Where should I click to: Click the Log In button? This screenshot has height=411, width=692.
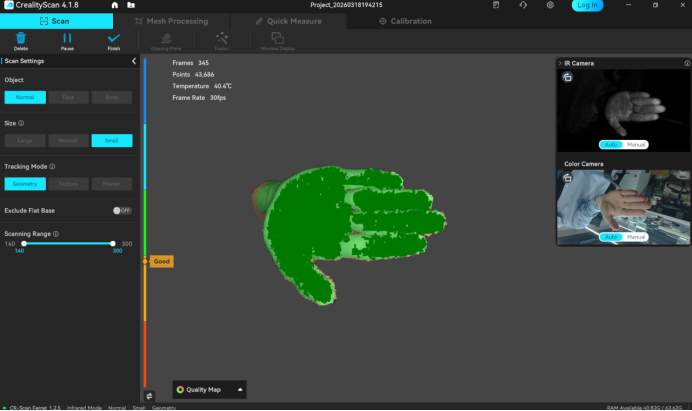(x=588, y=5)
